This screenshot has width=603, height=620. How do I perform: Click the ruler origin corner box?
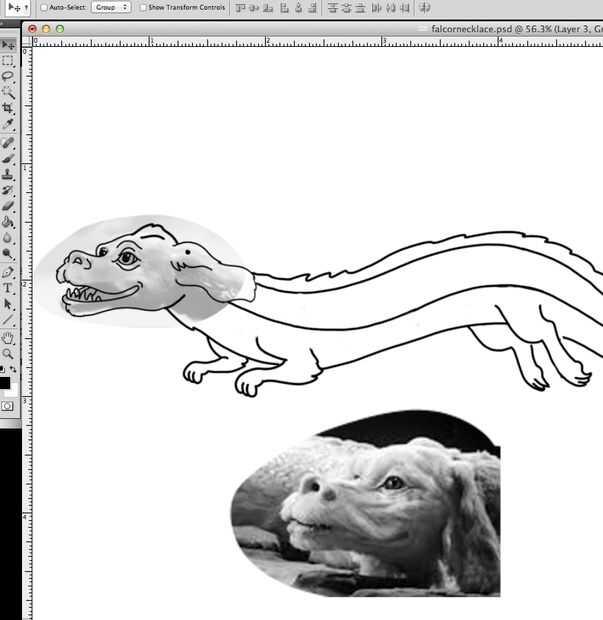(x=27, y=42)
